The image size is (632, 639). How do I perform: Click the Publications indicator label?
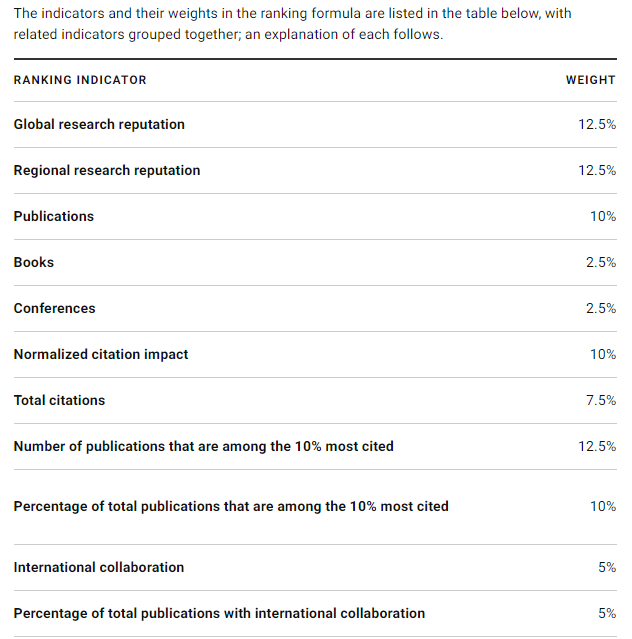click(x=54, y=217)
